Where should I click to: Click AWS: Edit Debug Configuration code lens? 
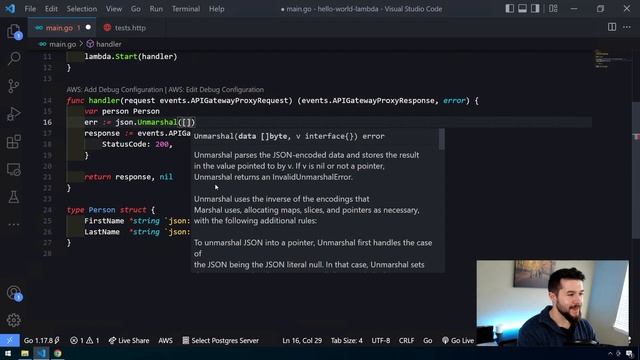[216, 89]
